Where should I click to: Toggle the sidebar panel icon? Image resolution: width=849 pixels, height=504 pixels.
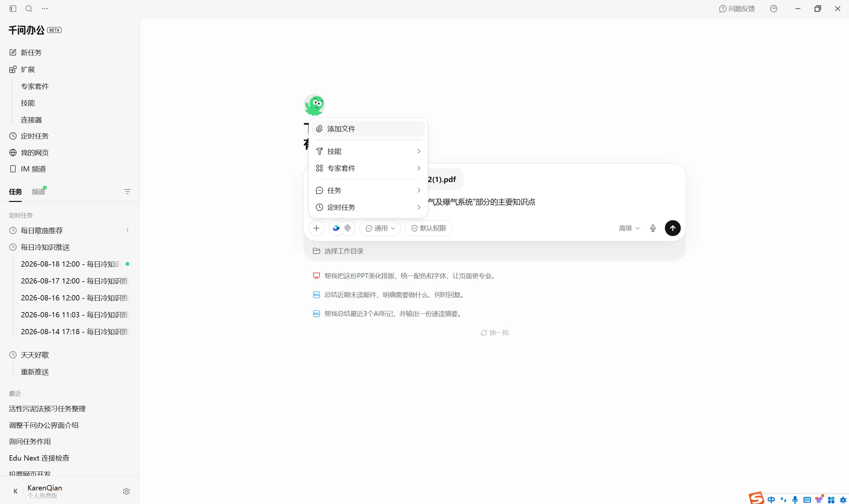(x=13, y=9)
